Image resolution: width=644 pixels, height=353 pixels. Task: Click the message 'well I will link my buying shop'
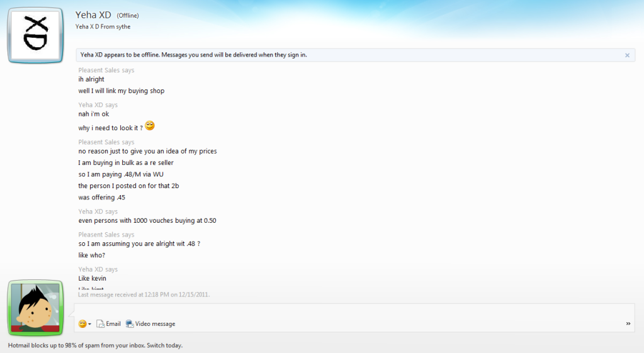pos(121,91)
